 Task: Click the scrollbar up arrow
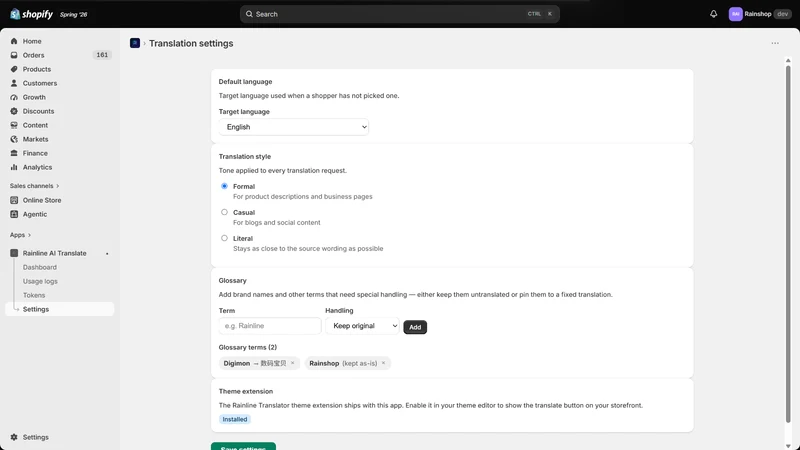[788, 60]
